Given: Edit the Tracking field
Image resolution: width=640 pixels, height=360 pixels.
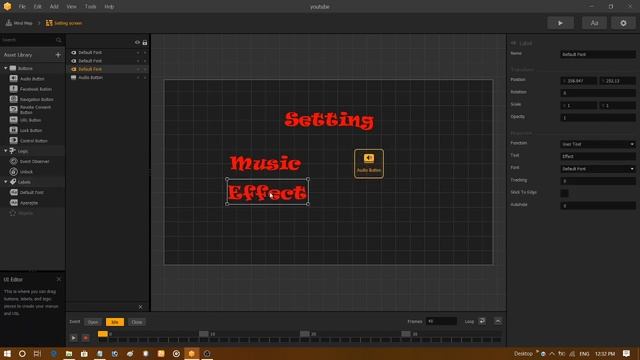Looking at the screenshot, I should tap(598, 181).
